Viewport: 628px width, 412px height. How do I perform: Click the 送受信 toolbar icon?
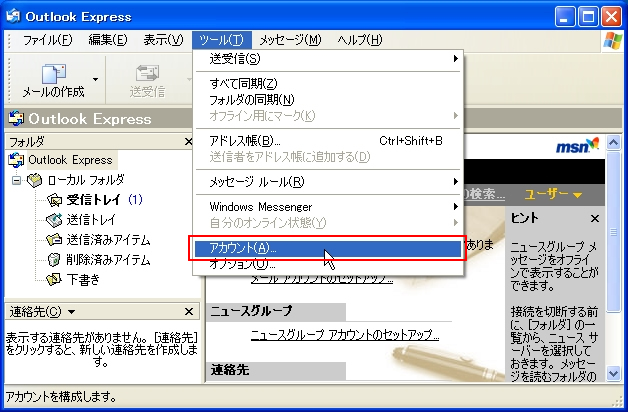click(147, 74)
